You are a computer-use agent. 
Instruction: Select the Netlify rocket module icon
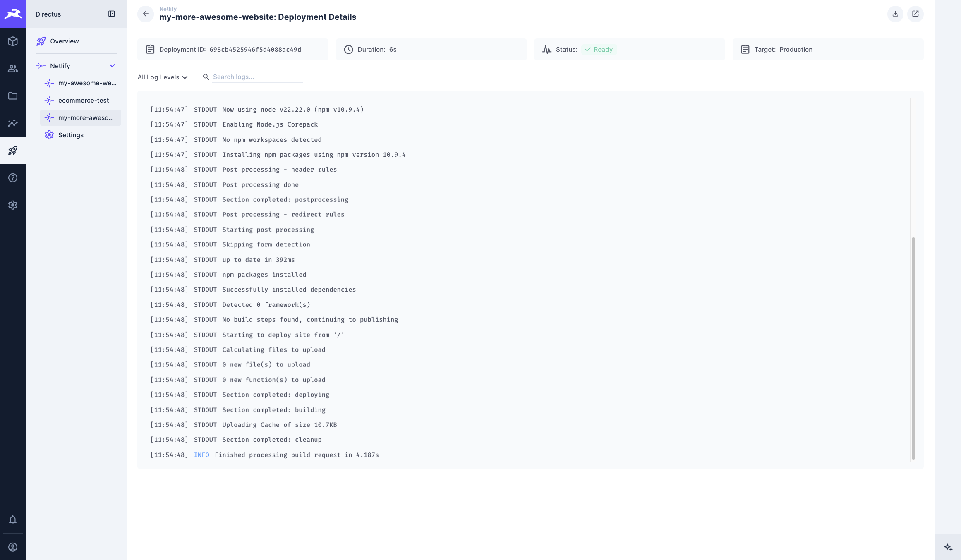point(13,151)
